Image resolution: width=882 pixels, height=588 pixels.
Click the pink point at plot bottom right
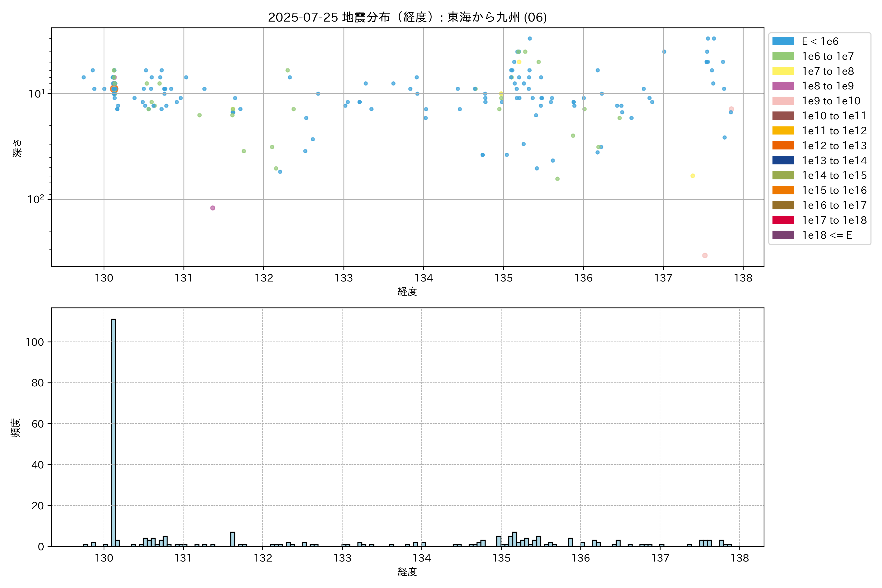705,255
